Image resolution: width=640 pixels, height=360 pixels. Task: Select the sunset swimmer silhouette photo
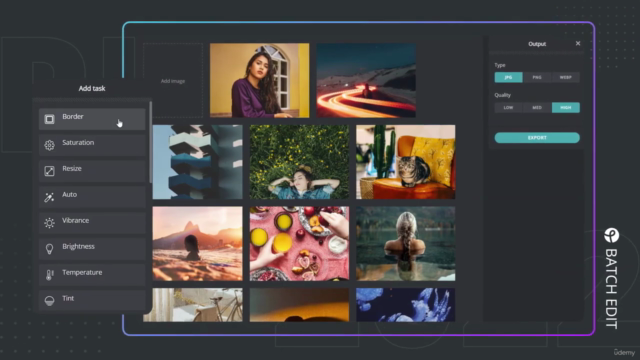pyautogui.click(x=198, y=244)
